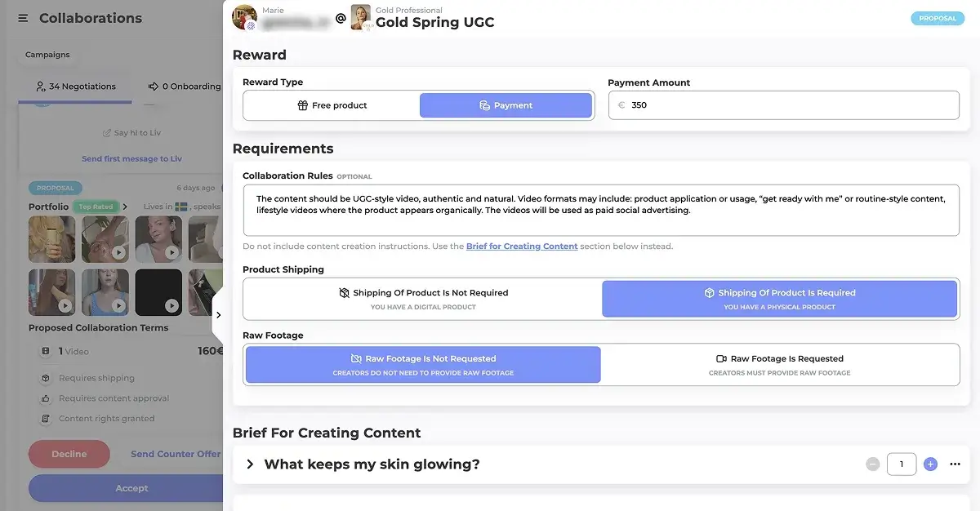Open the Campaigns tab
The width and height of the screenshot is (980, 511).
pyautogui.click(x=47, y=54)
